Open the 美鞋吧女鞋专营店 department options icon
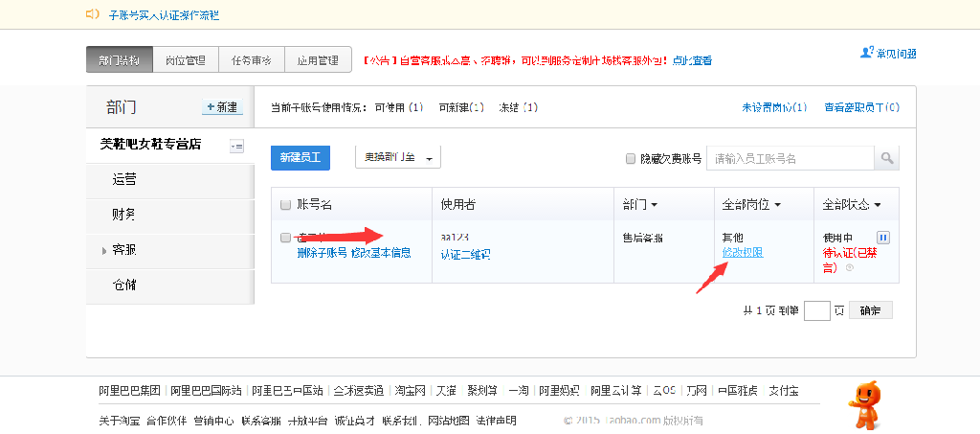Image resolution: width=980 pixels, height=434 pixels. tap(237, 147)
